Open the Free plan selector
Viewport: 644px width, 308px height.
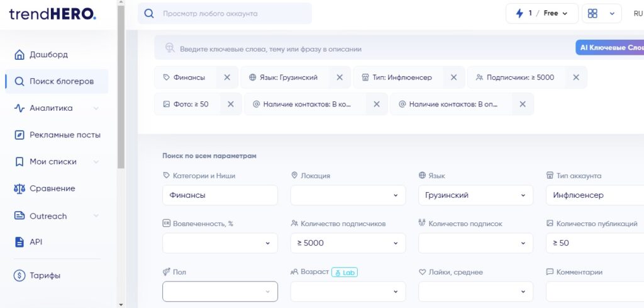point(555,14)
